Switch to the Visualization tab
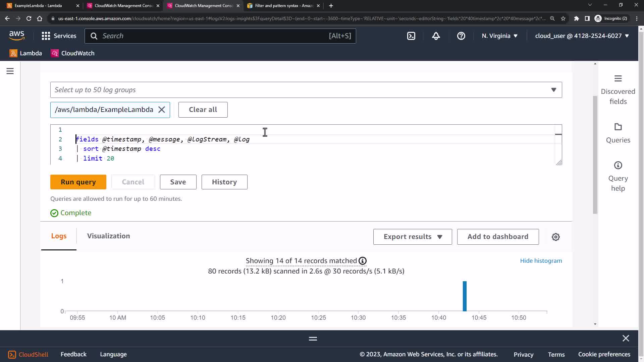The image size is (644, 362). (108, 236)
